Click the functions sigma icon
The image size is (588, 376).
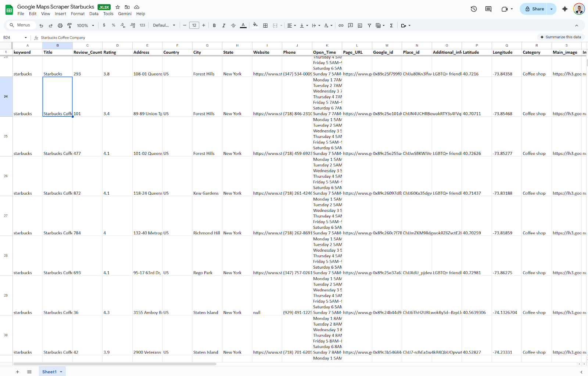pyautogui.click(x=391, y=25)
